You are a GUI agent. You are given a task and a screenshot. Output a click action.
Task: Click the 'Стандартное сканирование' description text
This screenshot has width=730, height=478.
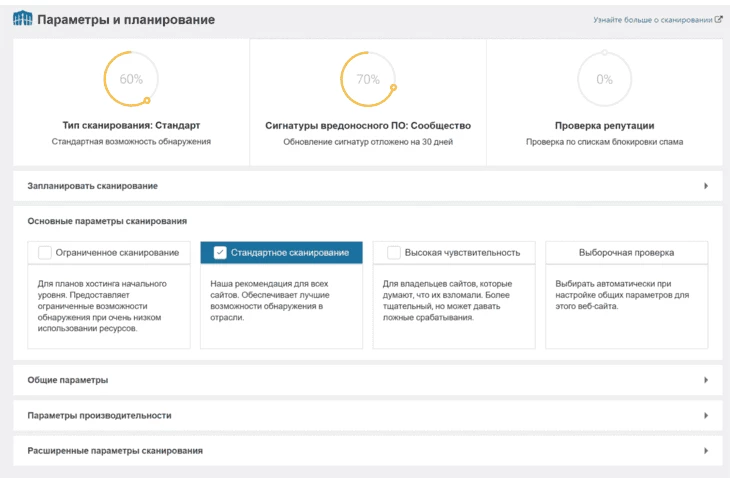coord(270,300)
